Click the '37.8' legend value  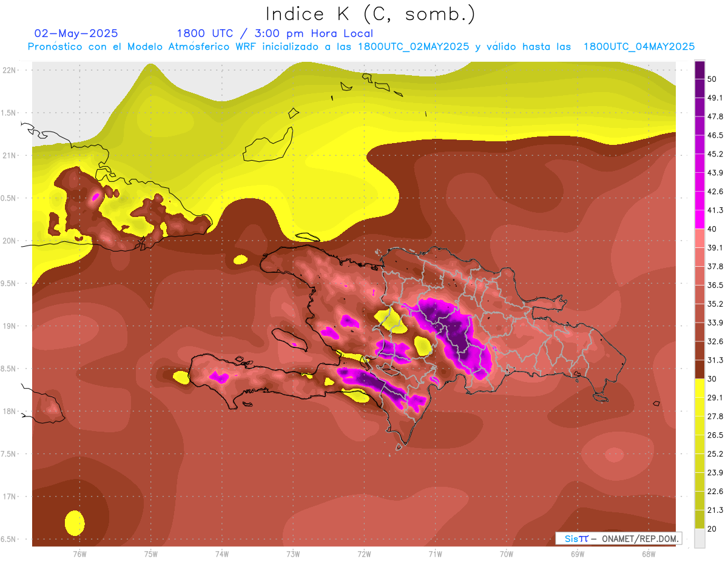pos(715,266)
